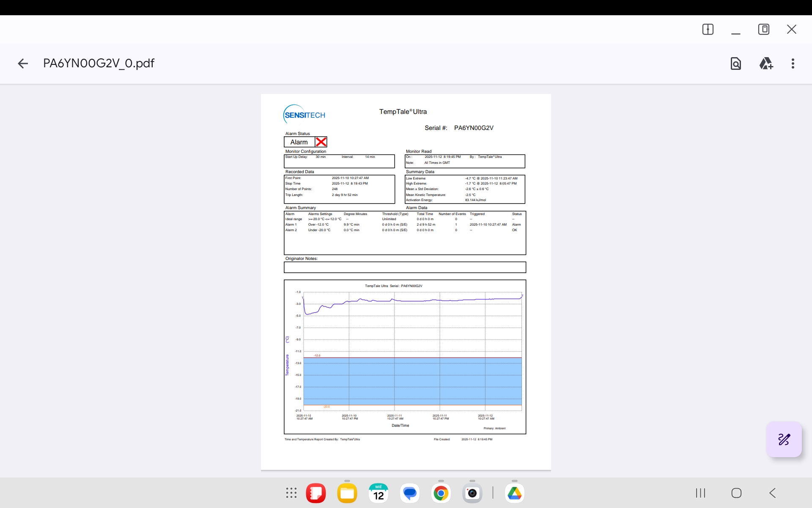Open the yellow My Files folder app
The image size is (812, 508).
tap(347, 493)
